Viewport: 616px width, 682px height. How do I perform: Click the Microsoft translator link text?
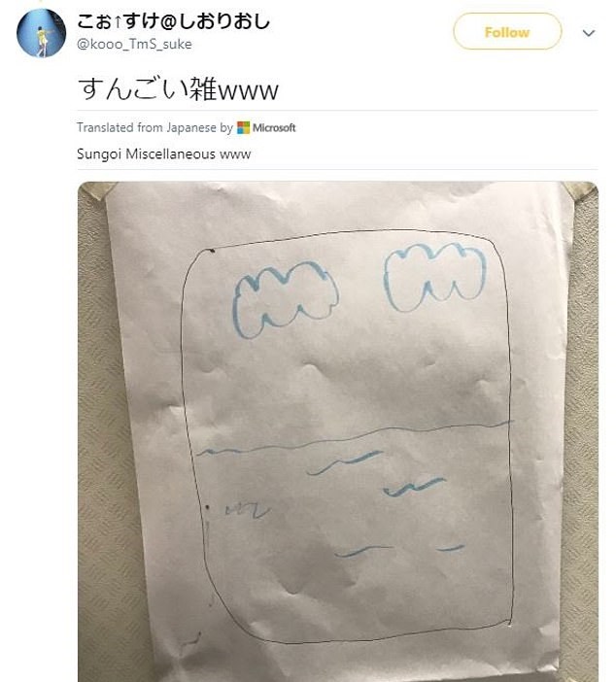[274, 127]
